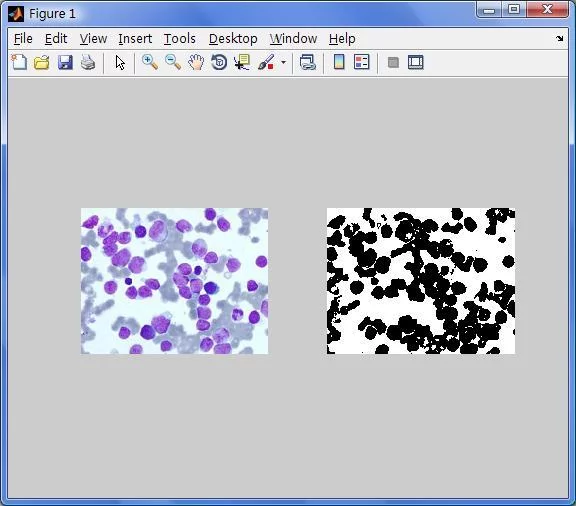Click the New Figure toolbar icon

[19, 62]
